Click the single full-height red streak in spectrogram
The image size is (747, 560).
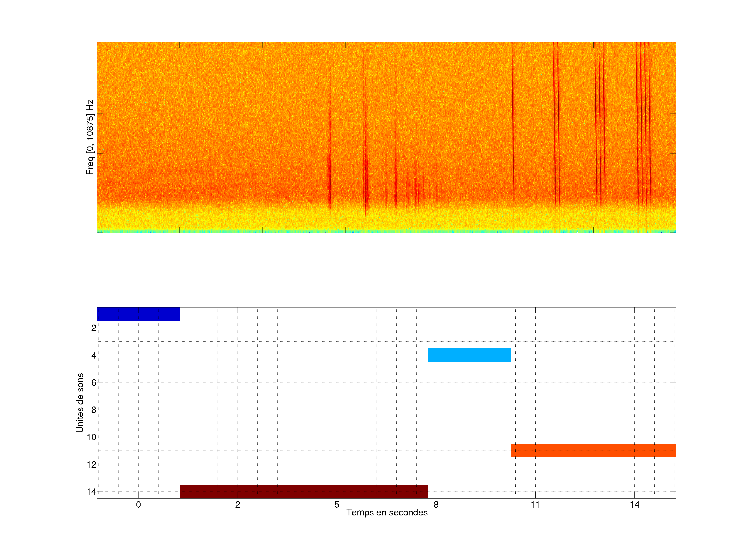tap(513, 122)
